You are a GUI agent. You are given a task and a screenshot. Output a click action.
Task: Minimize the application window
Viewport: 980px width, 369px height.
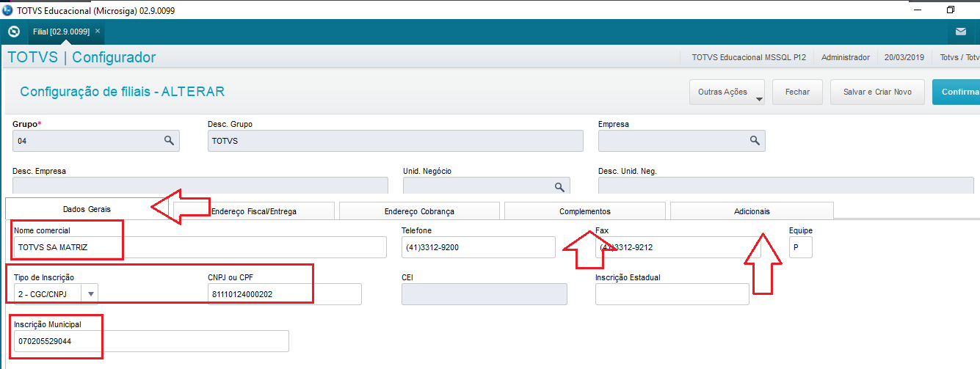(916, 10)
